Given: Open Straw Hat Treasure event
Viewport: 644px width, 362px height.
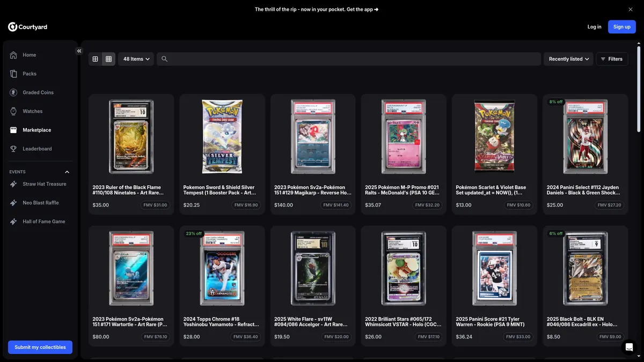Looking at the screenshot, I should [x=40, y=184].
